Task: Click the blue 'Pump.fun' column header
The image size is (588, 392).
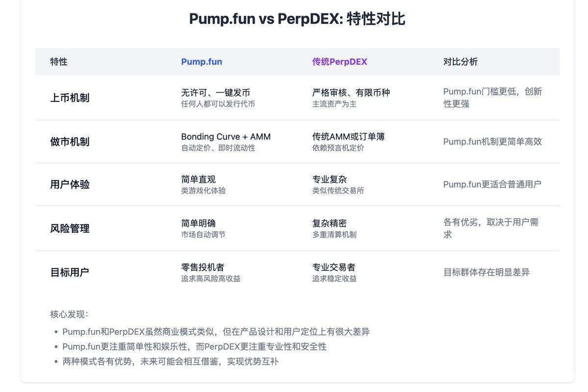Action: (201, 62)
